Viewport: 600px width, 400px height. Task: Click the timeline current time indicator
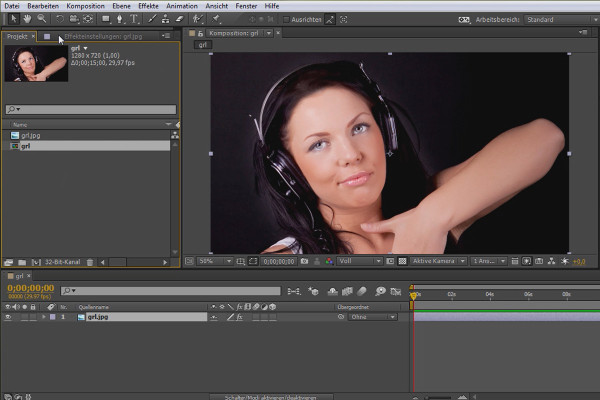click(413, 296)
